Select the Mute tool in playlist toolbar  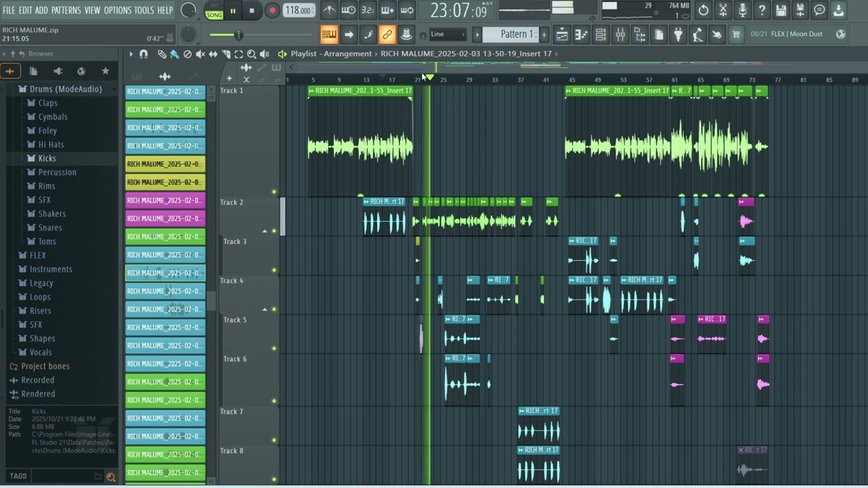coord(200,54)
